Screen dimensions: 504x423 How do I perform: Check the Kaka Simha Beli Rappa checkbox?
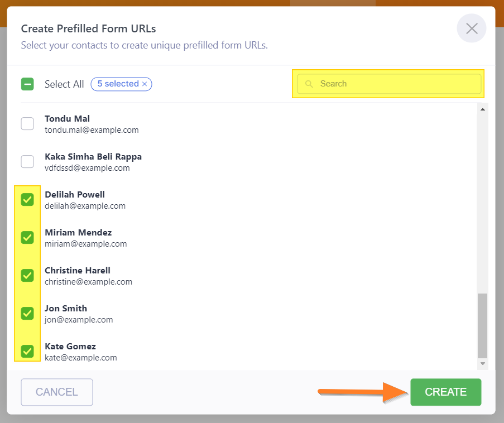pyautogui.click(x=27, y=162)
